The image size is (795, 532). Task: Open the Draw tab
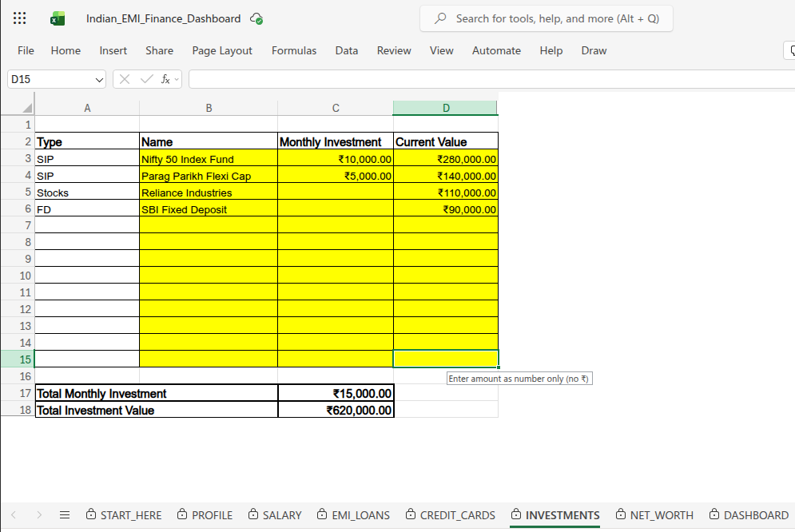coord(594,50)
